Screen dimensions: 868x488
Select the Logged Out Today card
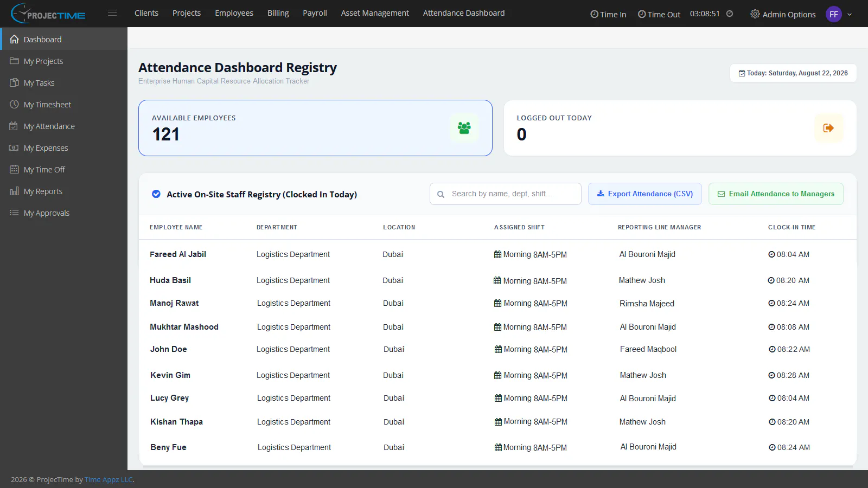coord(680,128)
